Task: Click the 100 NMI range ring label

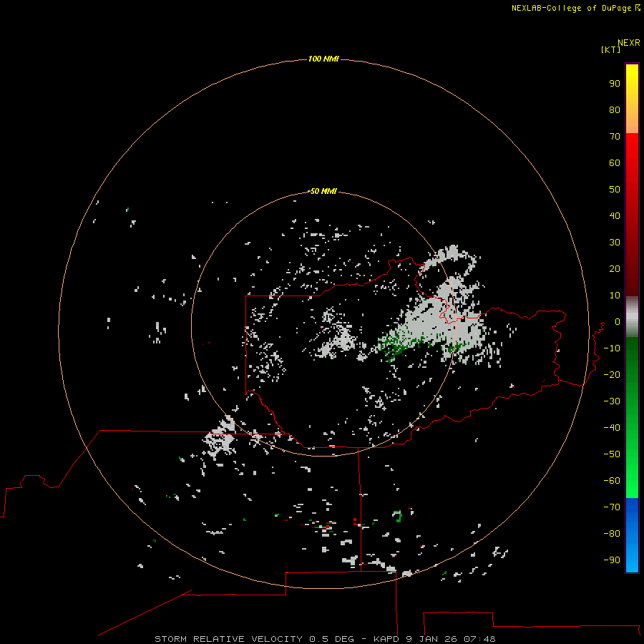Action: pos(323,59)
